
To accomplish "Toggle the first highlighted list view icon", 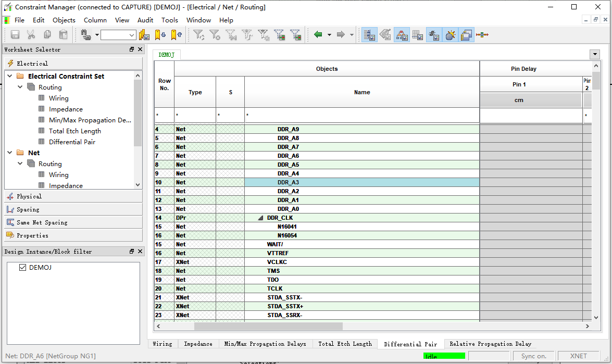I will coord(369,35).
